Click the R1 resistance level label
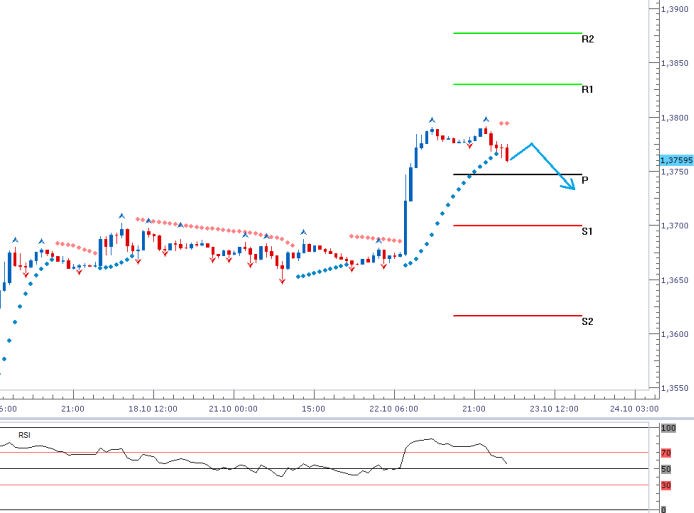 pyautogui.click(x=587, y=89)
